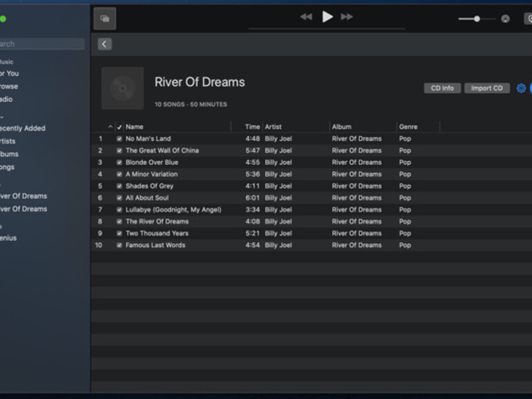
Task: Click the sort arrow column header
Action: pos(111,127)
